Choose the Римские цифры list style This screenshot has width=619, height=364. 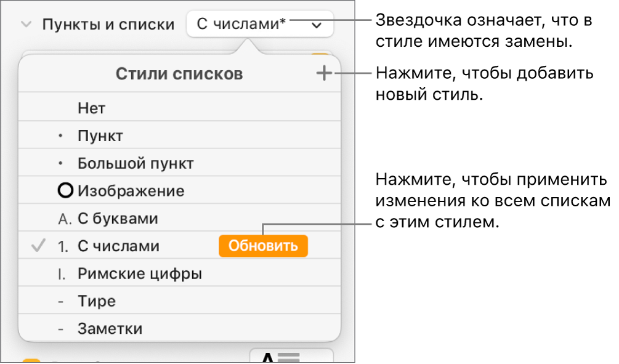pos(180,273)
